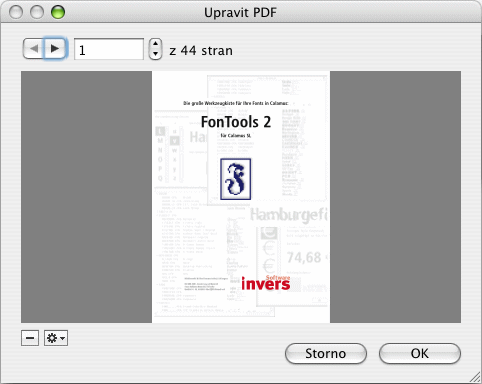Image resolution: width=482 pixels, height=384 pixels.
Task: Click the blue F logo in preview
Action: point(236,179)
